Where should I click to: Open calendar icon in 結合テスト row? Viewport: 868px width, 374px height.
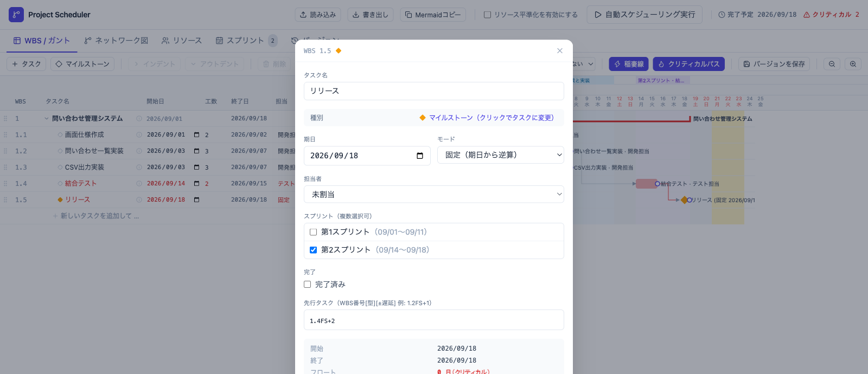[196, 183]
